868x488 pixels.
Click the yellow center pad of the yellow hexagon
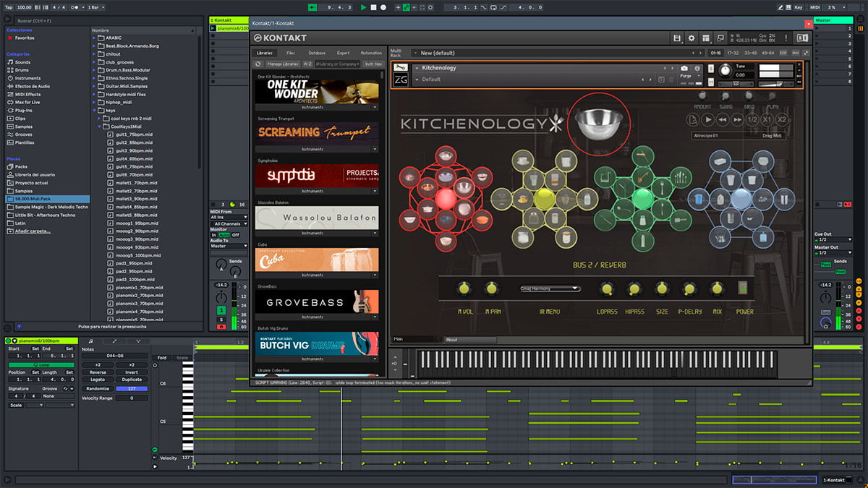click(x=544, y=198)
